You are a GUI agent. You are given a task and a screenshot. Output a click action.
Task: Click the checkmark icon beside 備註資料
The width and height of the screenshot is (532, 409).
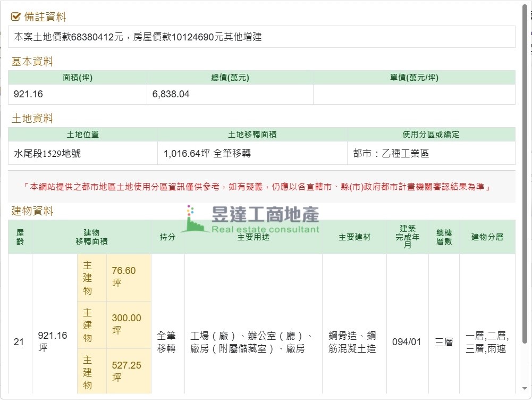point(16,17)
